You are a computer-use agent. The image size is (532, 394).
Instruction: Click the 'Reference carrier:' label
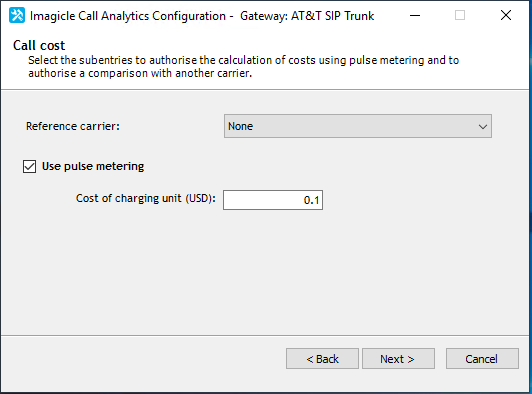pyautogui.click(x=73, y=126)
